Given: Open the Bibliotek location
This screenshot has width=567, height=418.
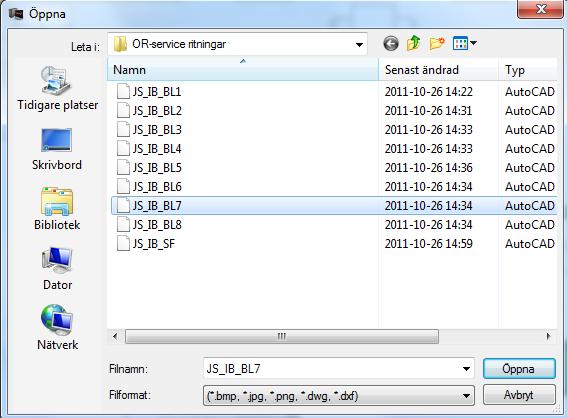Looking at the screenshot, I should click(57, 209).
